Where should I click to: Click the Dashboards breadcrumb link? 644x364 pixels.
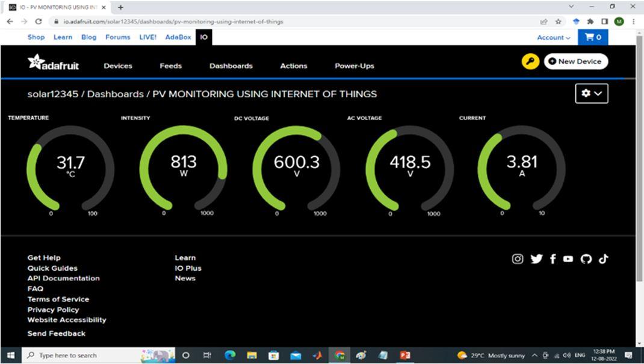click(x=116, y=94)
